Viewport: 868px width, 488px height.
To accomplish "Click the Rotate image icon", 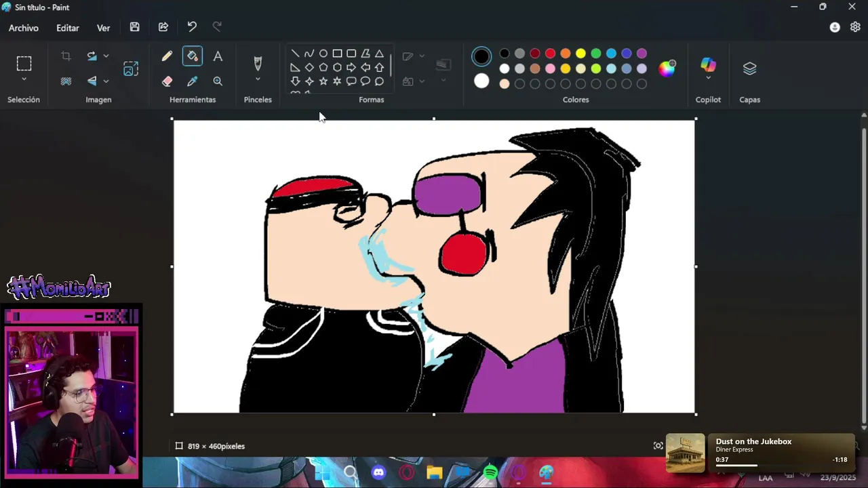I will click(92, 56).
